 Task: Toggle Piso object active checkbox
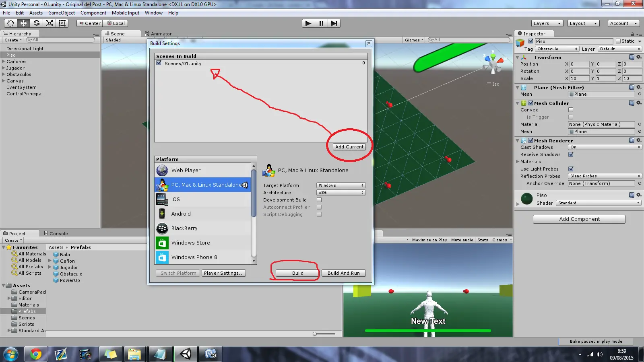530,41
